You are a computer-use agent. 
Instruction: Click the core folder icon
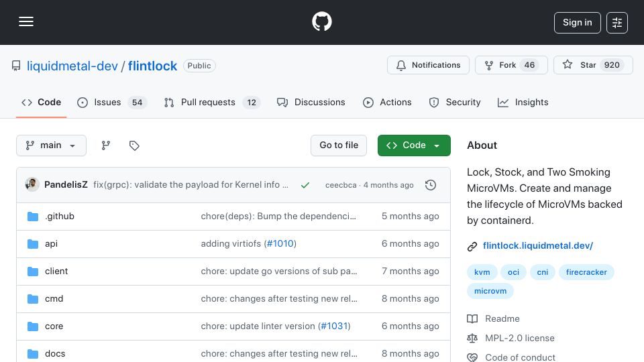click(x=33, y=326)
